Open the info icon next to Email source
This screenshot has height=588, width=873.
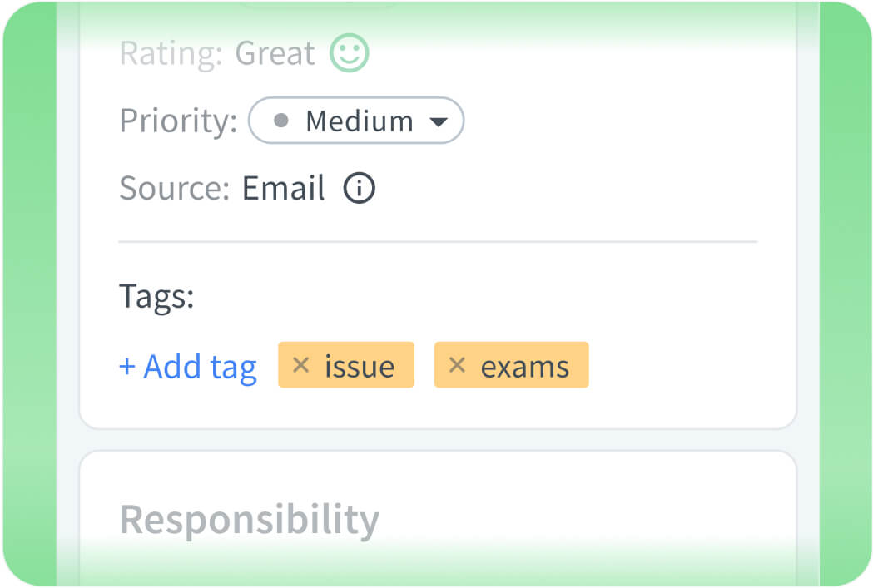360,188
